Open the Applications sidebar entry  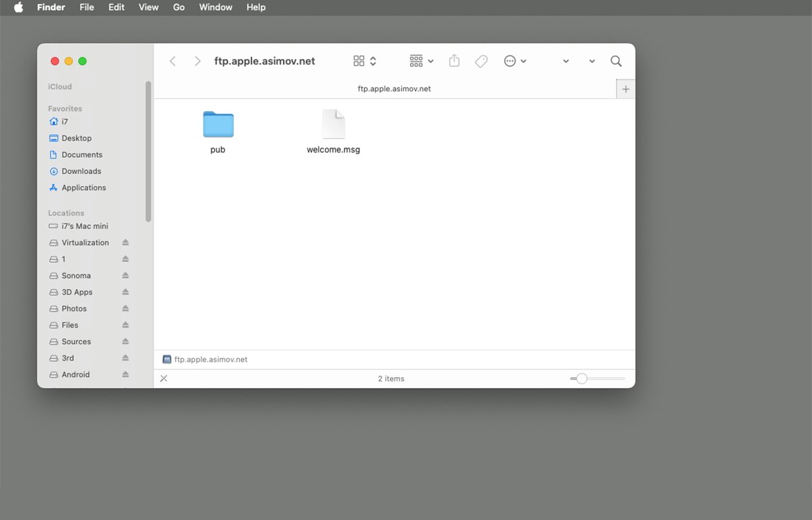pos(83,188)
